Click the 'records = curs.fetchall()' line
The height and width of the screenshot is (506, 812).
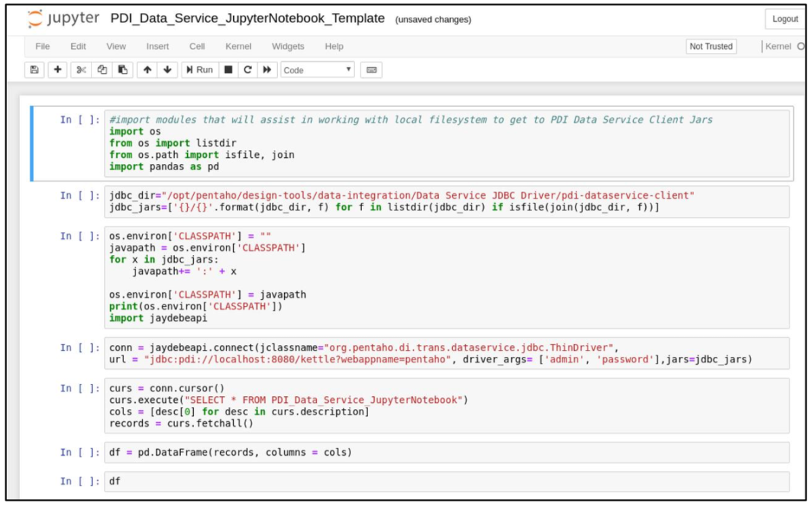181,423
